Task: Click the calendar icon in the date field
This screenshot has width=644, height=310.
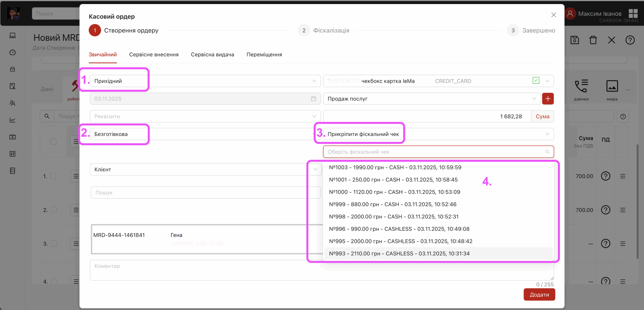Action: [313, 99]
